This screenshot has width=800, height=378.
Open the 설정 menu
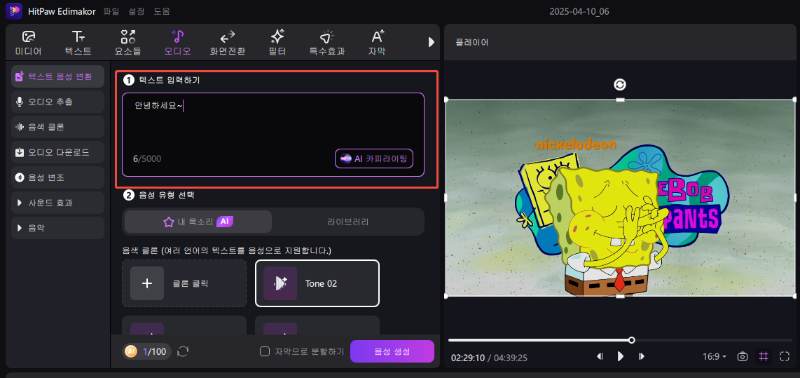coord(136,11)
